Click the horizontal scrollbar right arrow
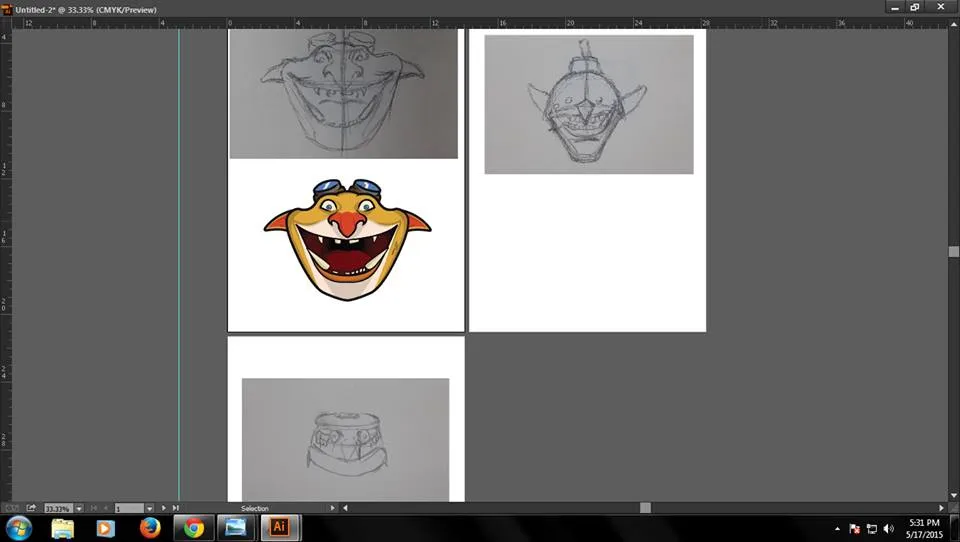The image size is (960, 542). pyautogui.click(x=942, y=508)
